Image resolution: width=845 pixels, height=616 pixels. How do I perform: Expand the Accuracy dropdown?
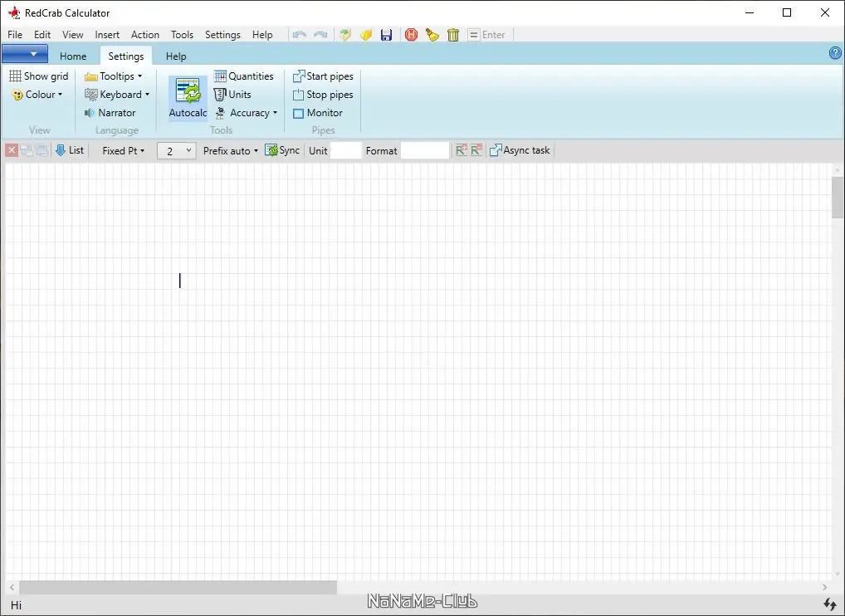(246, 113)
